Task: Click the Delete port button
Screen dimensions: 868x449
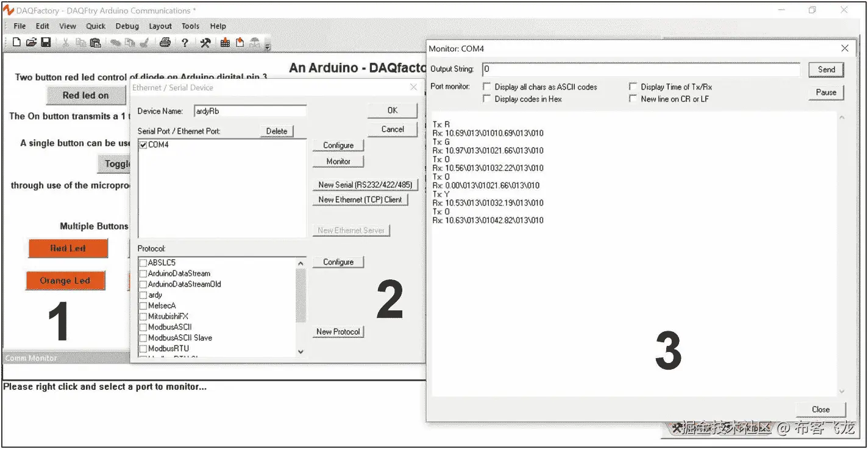Action: click(277, 131)
